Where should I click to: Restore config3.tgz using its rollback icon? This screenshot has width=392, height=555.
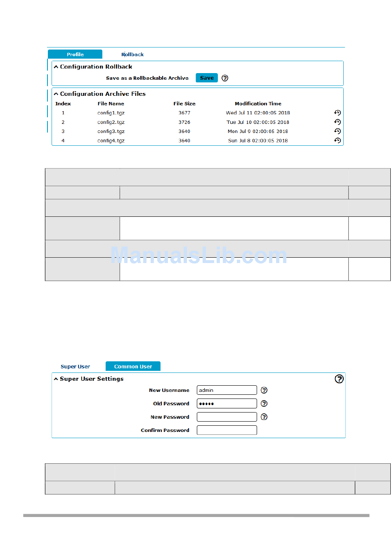pos(337,131)
